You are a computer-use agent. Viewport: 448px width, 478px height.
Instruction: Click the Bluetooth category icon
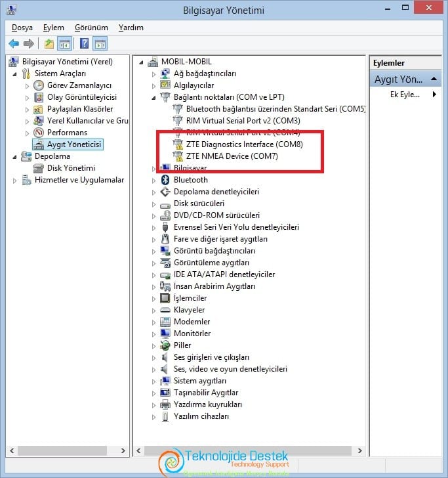(165, 180)
